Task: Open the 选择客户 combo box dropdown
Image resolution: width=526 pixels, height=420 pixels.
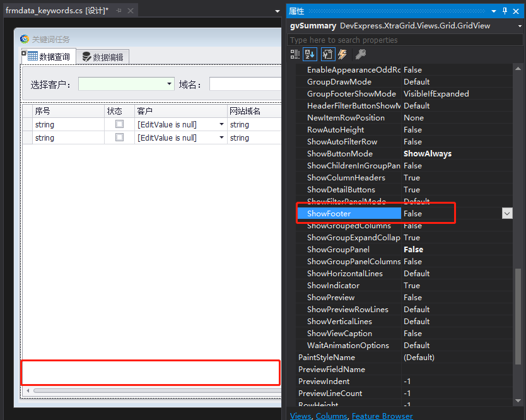Action: click(170, 84)
